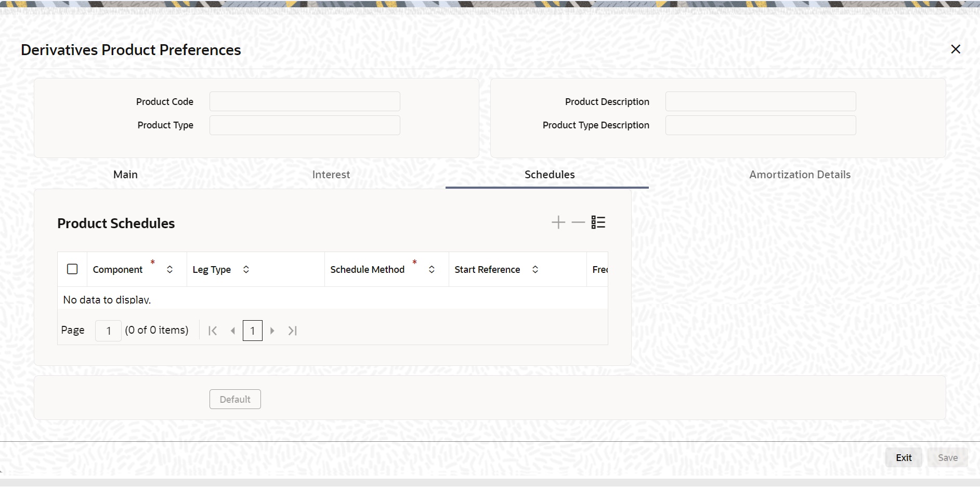Image resolution: width=980 pixels, height=487 pixels.
Task: Sort the Schedule Method column
Action: (x=432, y=269)
